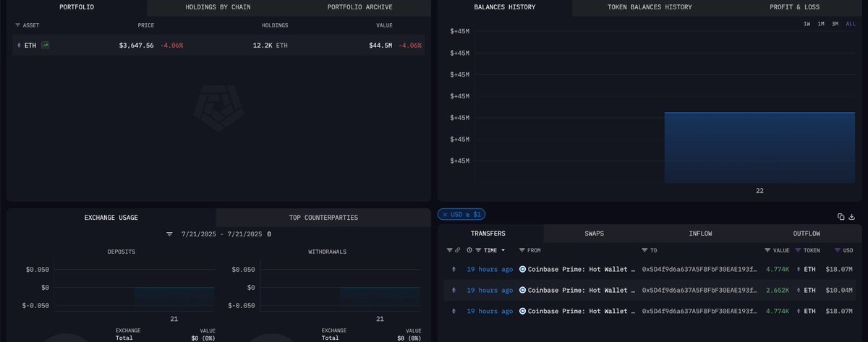Set chart range to ALL
The width and height of the screenshot is (868, 342).
tap(851, 24)
